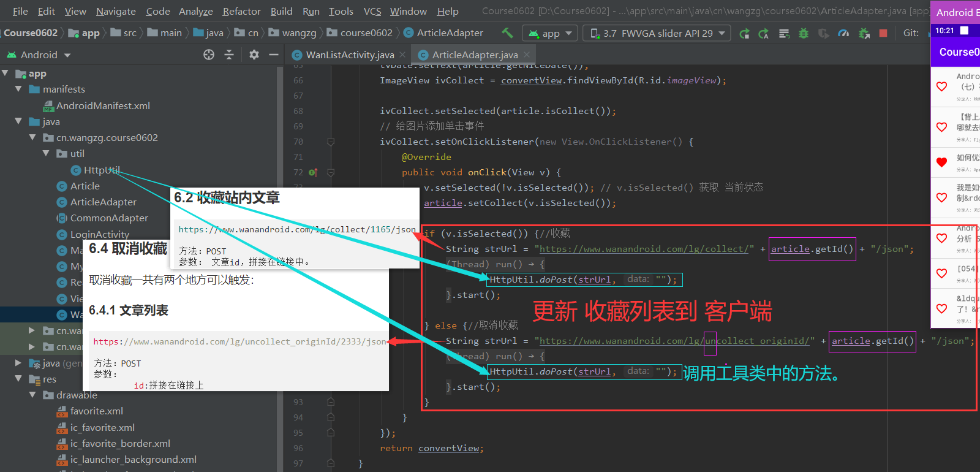Open the app run configuration dropdown
The height and width of the screenshot is (472, 980).
tap(550, 33)
